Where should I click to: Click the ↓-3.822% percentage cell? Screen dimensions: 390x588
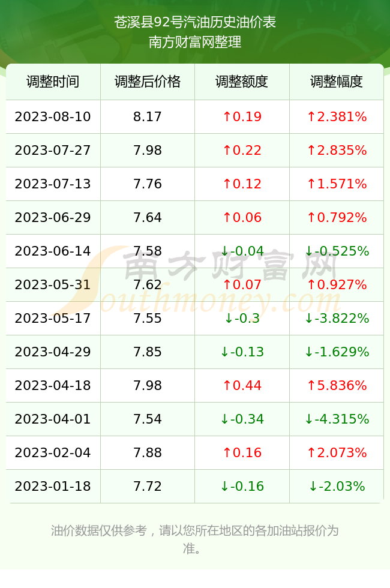point(337,319)
